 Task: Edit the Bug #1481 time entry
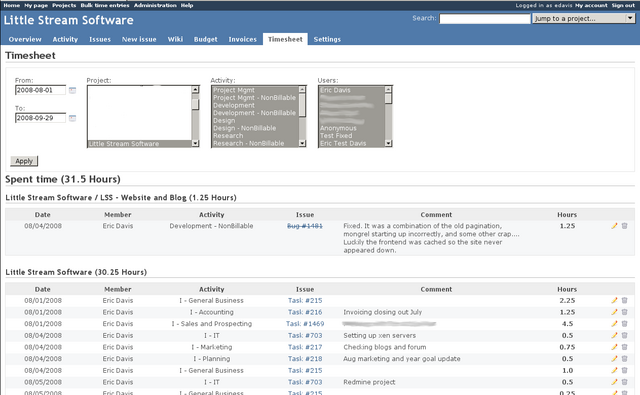614,226
